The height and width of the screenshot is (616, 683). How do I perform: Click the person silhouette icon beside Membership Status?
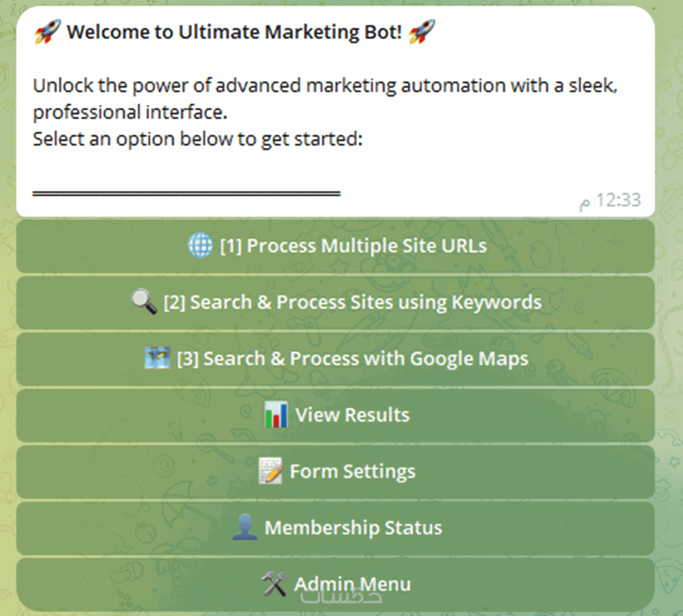click(245, 527)
